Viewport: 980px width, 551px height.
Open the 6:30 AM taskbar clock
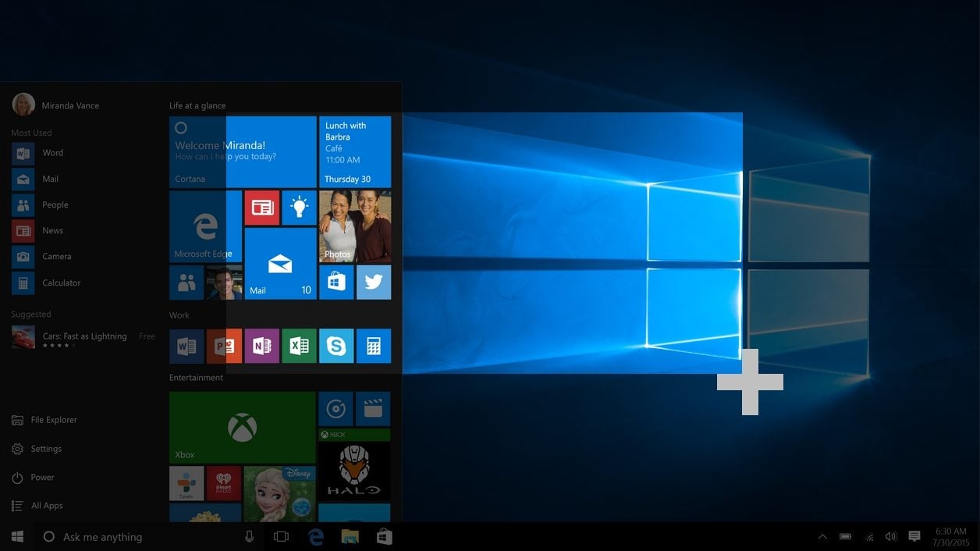(x=950, y=537)
